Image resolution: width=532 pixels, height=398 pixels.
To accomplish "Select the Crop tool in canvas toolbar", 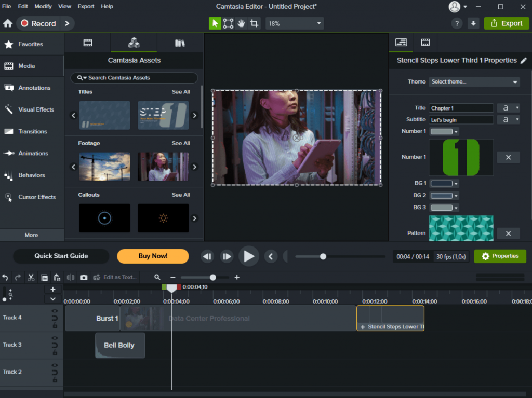I will (x=254, y=23).
